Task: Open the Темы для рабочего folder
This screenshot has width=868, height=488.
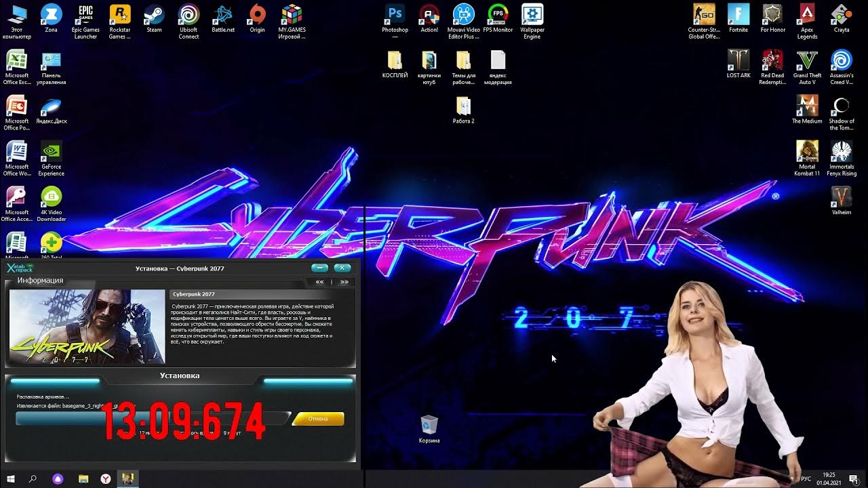Action: click(x=464, y=67)
